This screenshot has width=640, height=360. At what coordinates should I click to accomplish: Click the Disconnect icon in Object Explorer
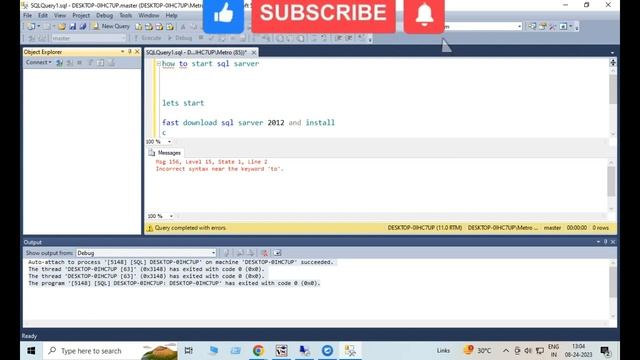70,62
